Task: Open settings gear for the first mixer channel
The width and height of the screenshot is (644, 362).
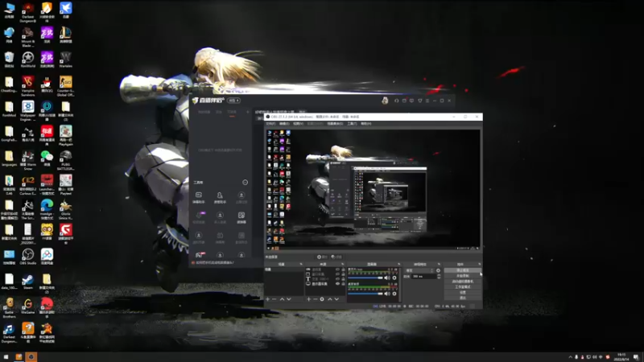Action: click(394, 278)
